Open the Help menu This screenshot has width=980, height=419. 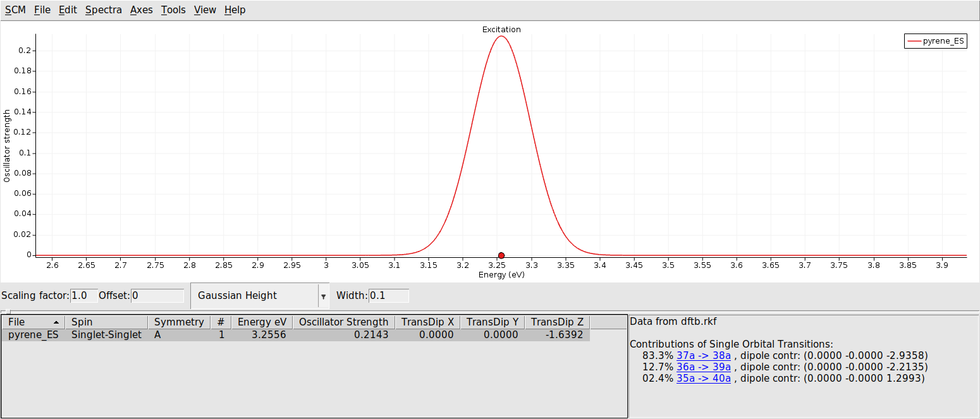point(235,9)
